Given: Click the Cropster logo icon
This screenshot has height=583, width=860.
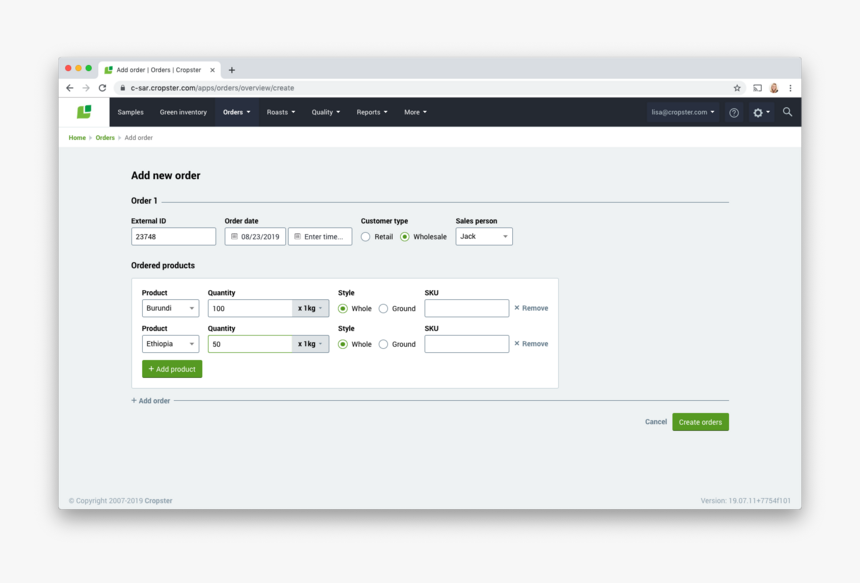Looking at the screenshot, I should [84, 112].
